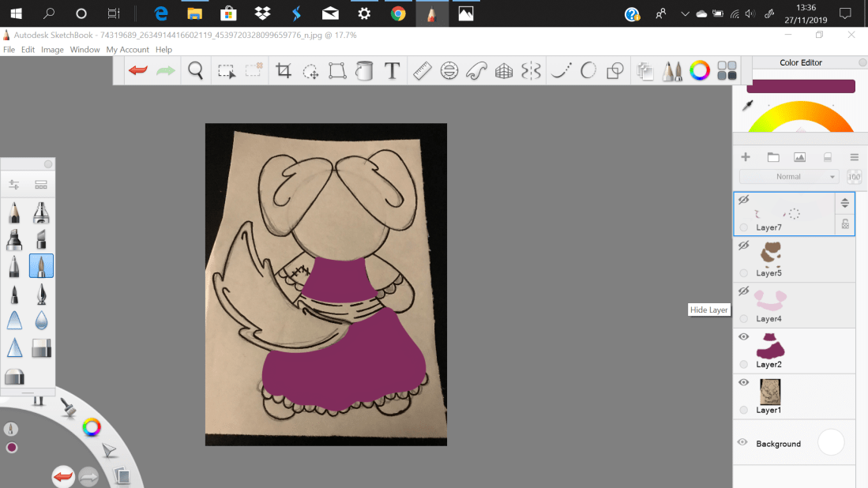This screenshot has height=488, width=868.
Task: Click the red Undo arrow
Action: [137, 70]
